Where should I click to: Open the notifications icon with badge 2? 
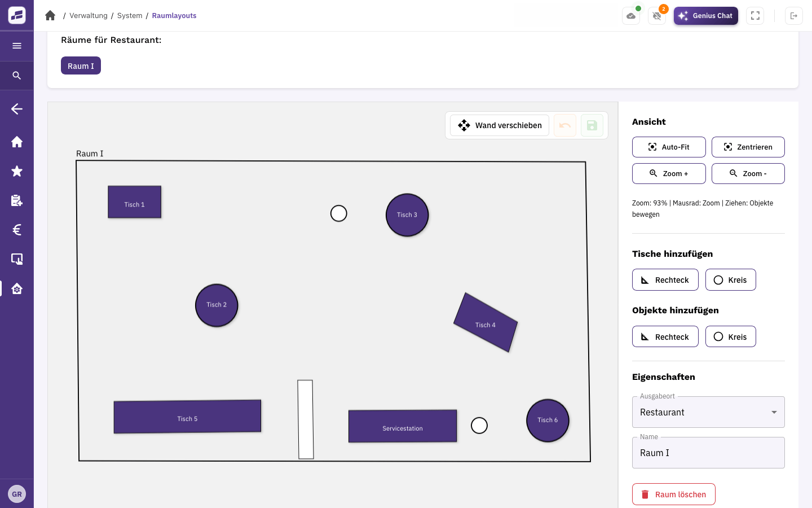click(x=657, y=16)
